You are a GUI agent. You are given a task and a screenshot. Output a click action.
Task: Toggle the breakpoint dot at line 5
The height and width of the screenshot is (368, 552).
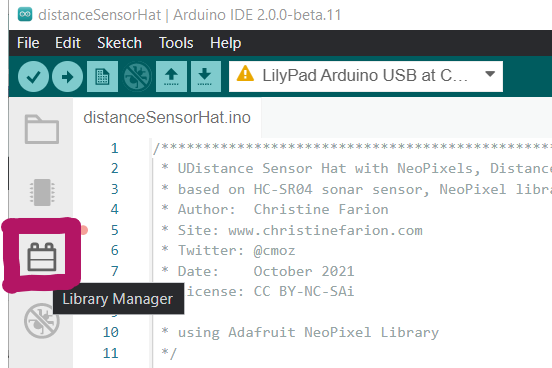pos(84,230)
